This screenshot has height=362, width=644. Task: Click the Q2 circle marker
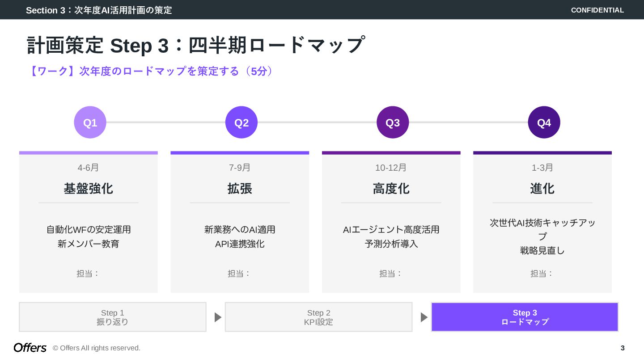pos(241,122)
